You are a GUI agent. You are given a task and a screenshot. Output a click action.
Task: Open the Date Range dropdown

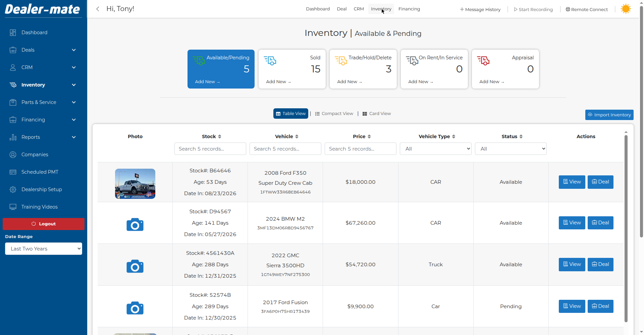pos(44,249)
